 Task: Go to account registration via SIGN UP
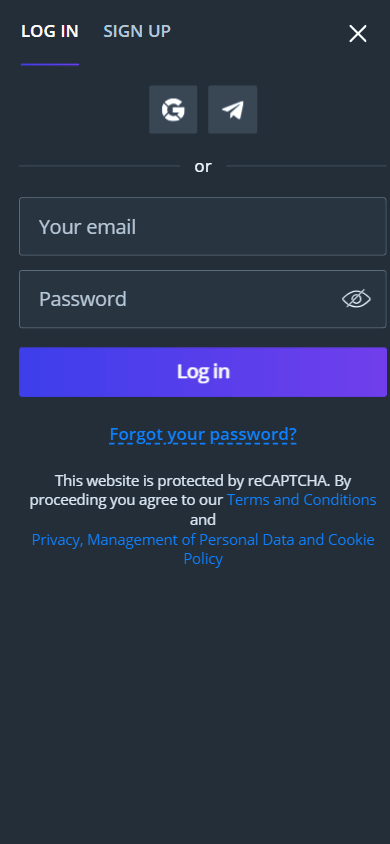pos(137,31)
